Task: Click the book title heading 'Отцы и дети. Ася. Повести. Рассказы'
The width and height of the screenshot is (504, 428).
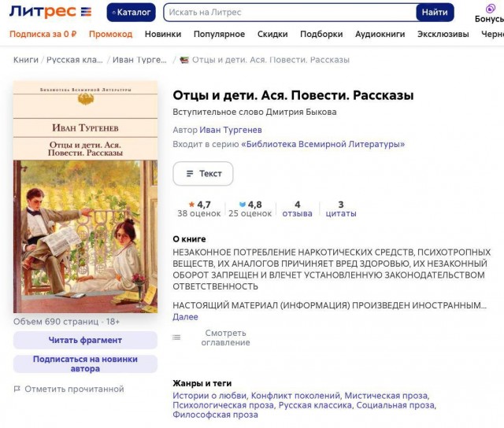Action: pos(293,95)
